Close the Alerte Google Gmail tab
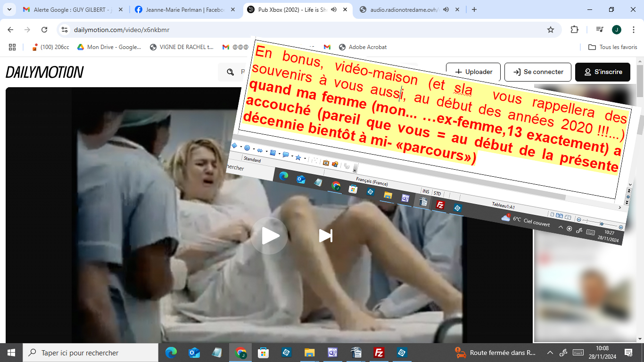Viewport: 644px width, 362px height. [120, 9]
